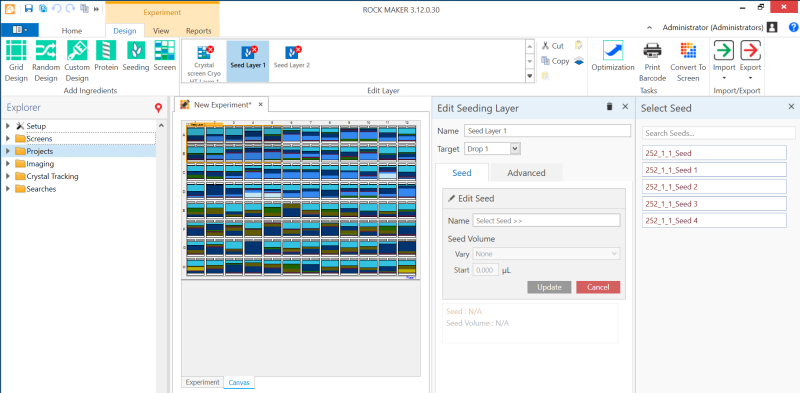Delete the seeding layer with trash icon
This screenshot has height=393, width=800.
tap(609, 107)
